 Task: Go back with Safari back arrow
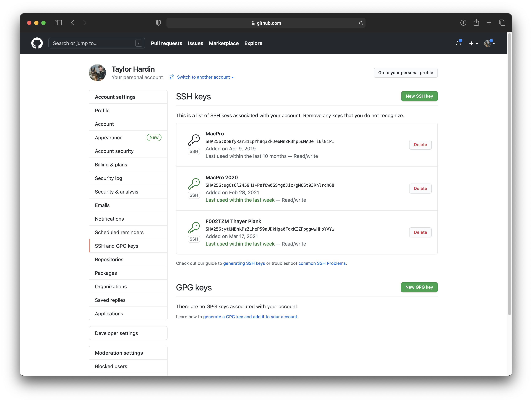point(72,23)
